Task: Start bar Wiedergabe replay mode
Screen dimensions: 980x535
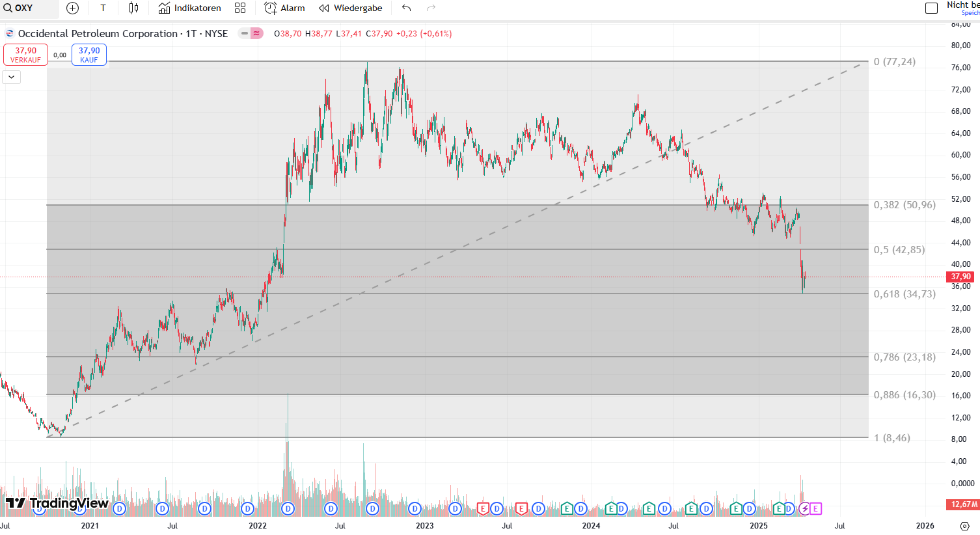Action: (x=351, y=8)
